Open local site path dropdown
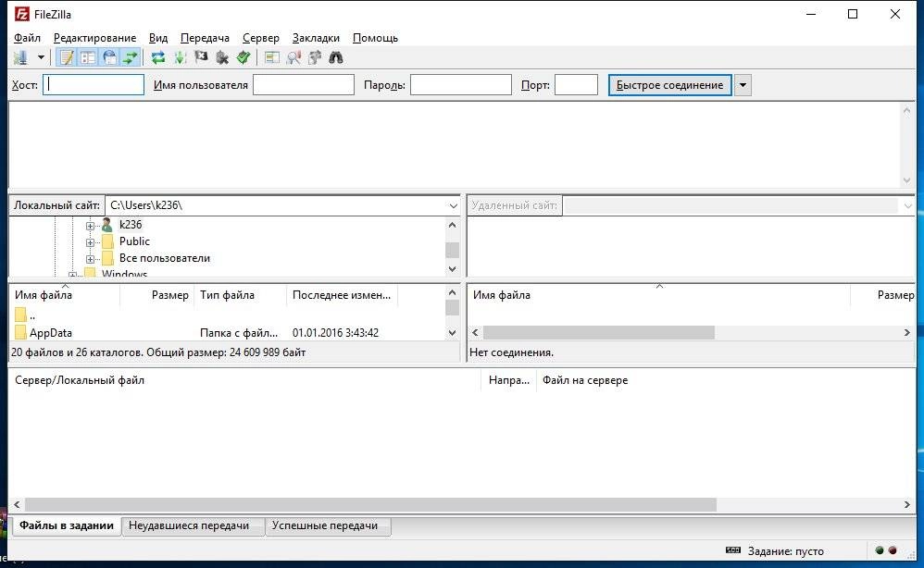The width and height of the screenshot is (924, 568). point(453,205)
